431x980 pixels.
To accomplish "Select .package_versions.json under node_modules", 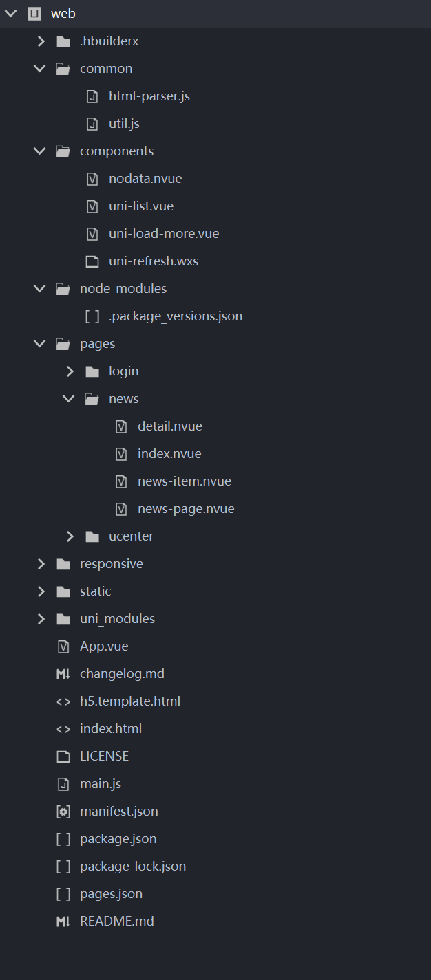I will coord(175,316).
